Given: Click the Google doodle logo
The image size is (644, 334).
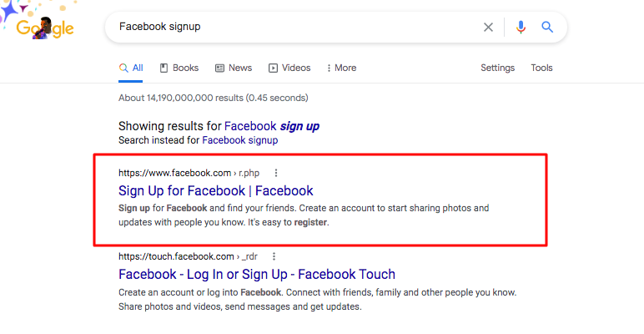Looking at the screenshot, I should (39, 23).
